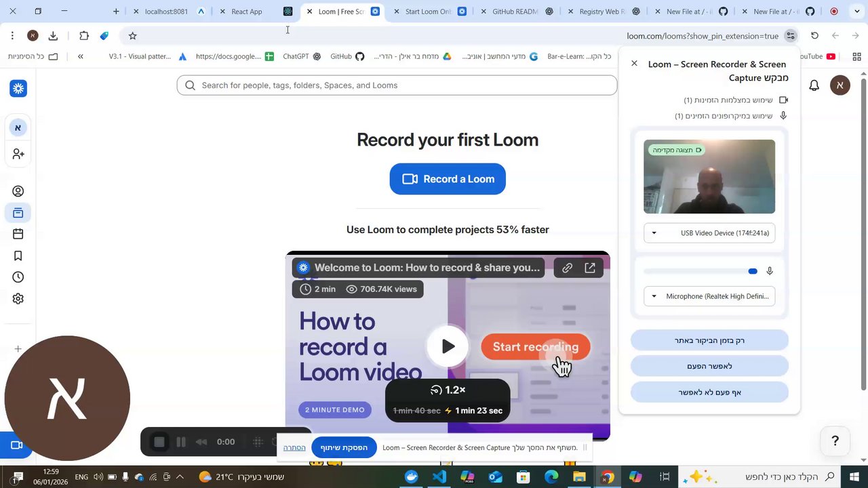Click the help question mark button
The width and height of the screenshot is (868, 488).
835,441
